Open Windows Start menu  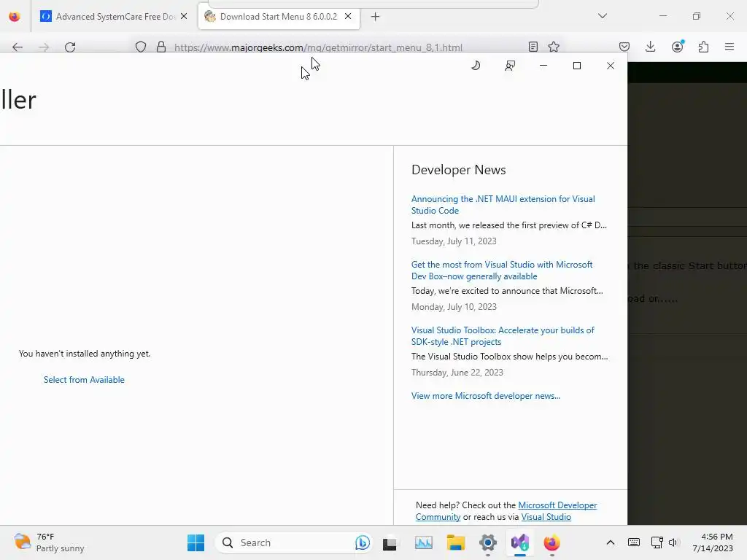[196, 542]
